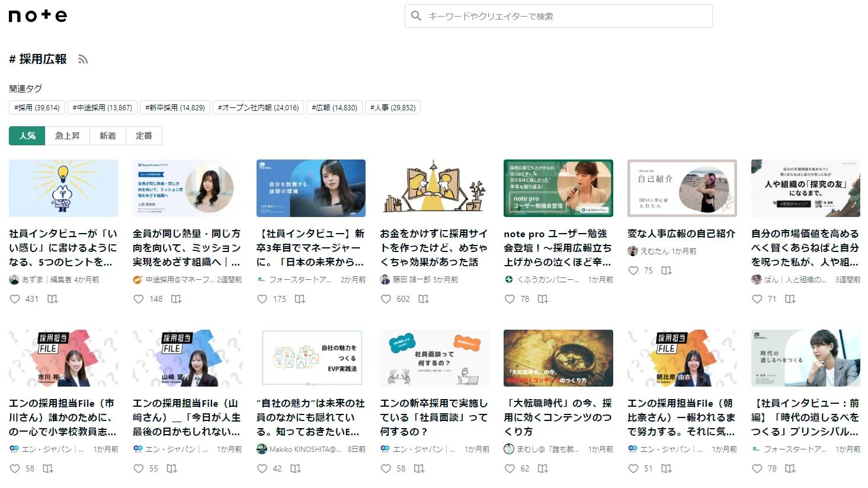Click the えむたん author avatar
Viewport: 868px width, 488px height.
coord(633,251)
